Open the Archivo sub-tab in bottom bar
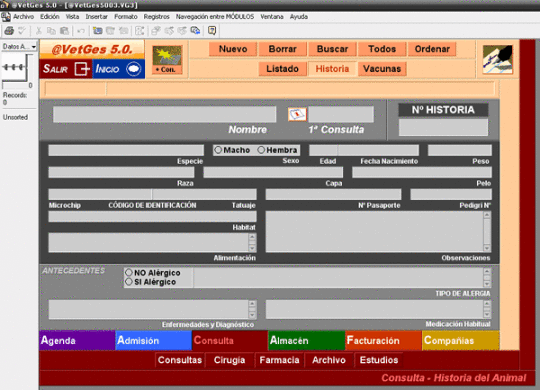Viewport: 540px width, 390px height. (329, 360)
